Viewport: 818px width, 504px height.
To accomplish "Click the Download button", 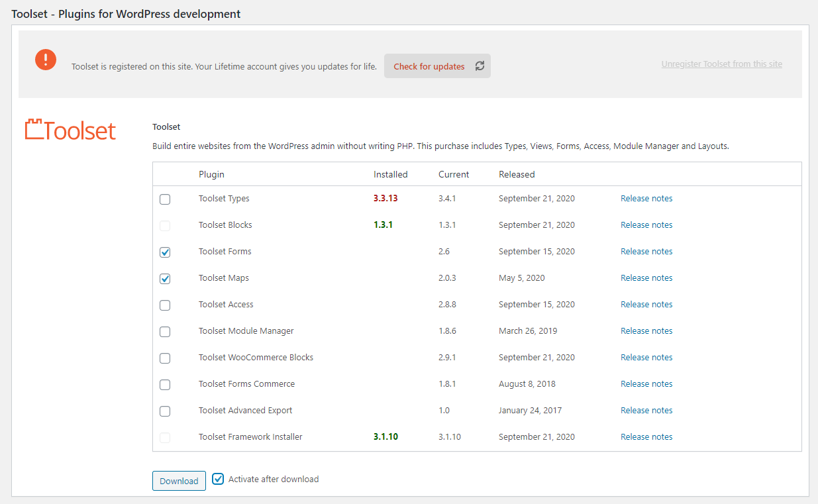I will [x=179, y=481].
